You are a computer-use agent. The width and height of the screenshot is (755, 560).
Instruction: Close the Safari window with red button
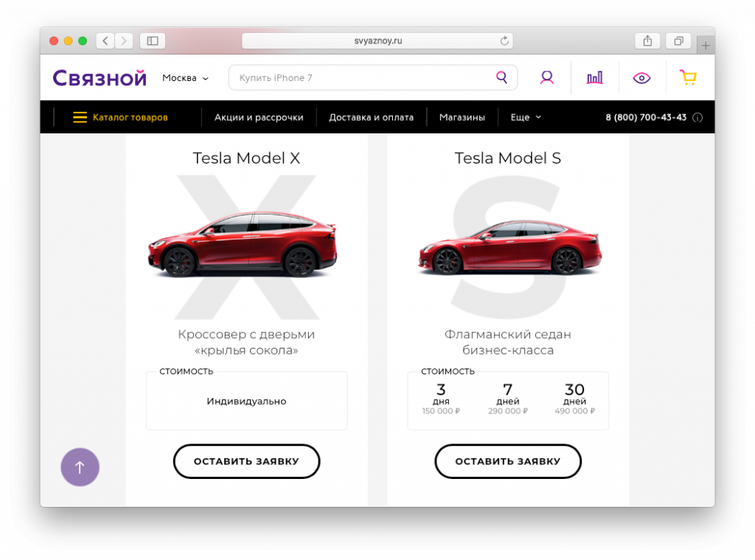point(54,41)
